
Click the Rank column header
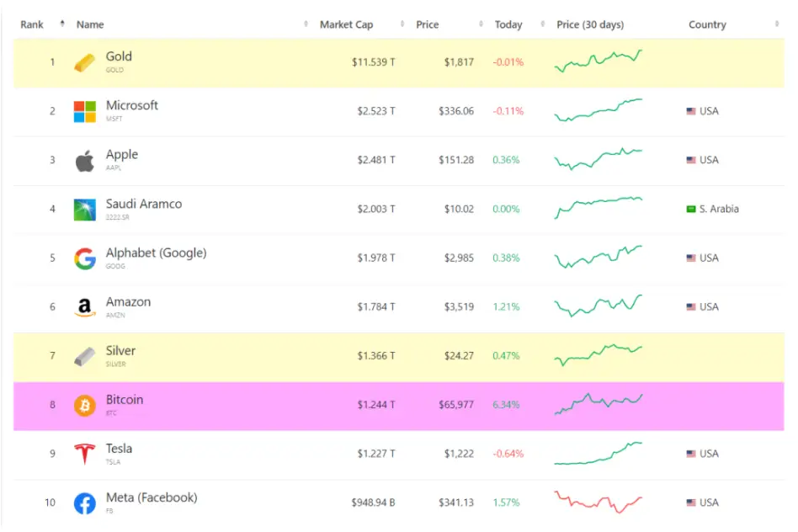pyautogui.click(x=31, y=24)
